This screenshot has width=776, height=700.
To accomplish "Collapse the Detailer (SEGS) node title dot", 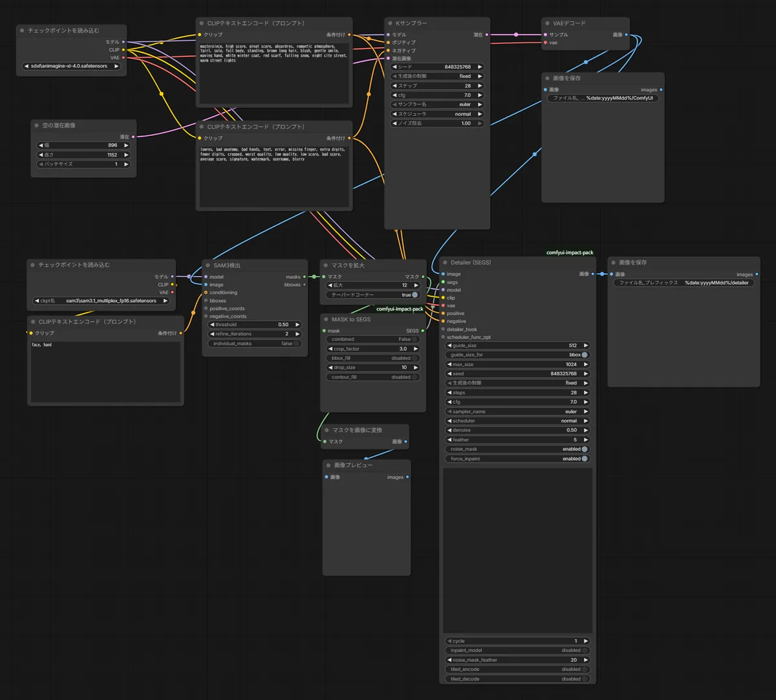I will tap(445, 263).
